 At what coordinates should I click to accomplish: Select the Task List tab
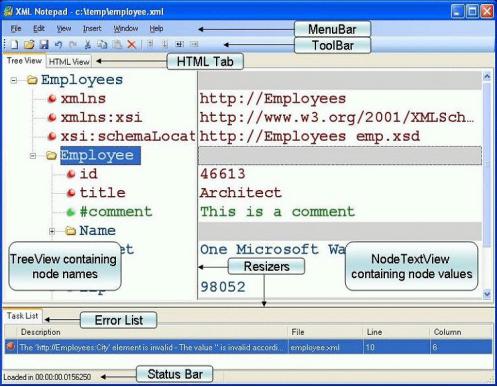[22, 316]
